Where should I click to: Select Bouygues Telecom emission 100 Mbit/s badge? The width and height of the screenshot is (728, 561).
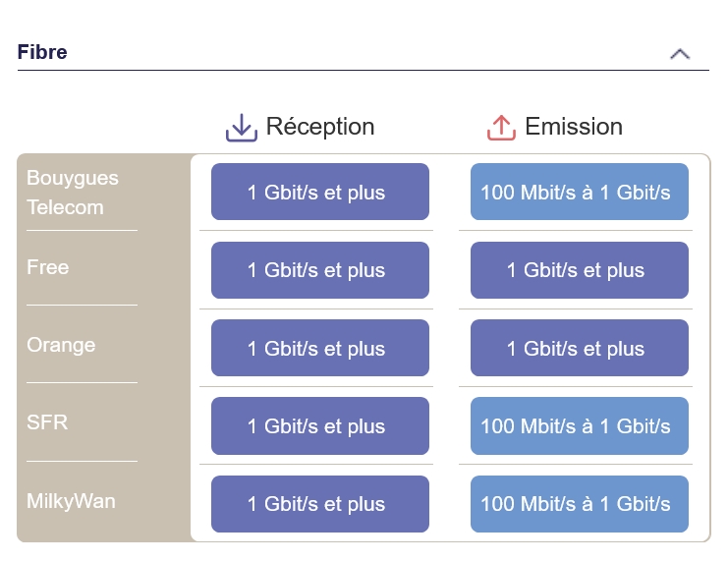(x=580, y=192)
